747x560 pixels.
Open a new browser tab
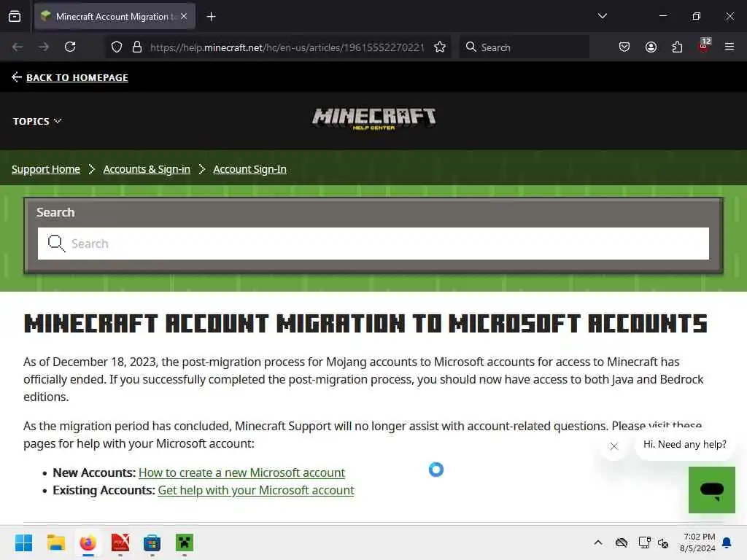click(211, 17)
